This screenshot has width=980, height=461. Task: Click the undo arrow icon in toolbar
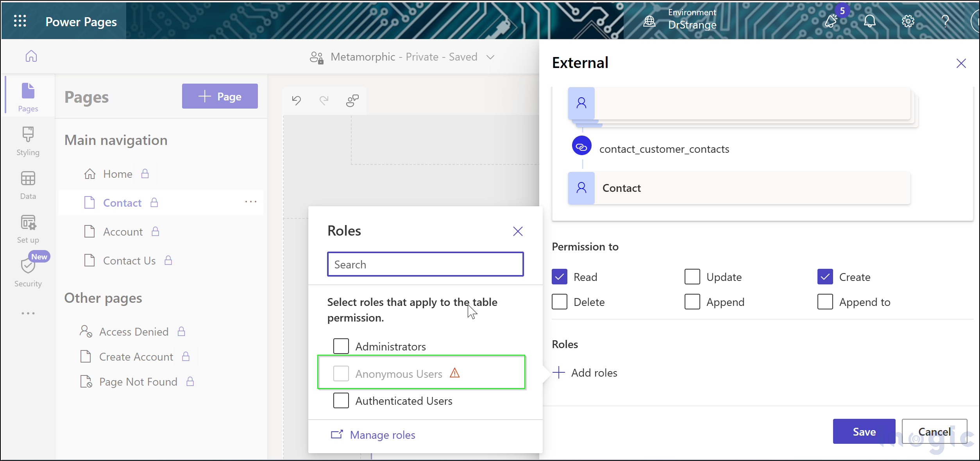click(296, 99)
